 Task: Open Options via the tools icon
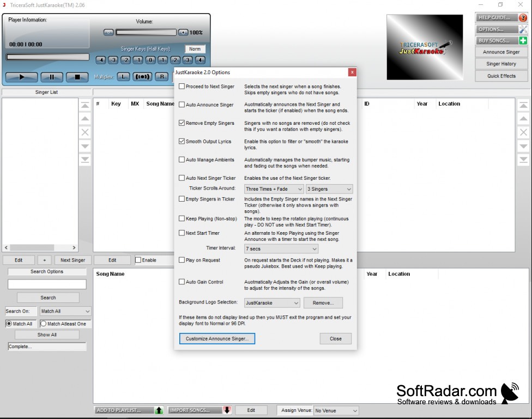point(523,29)
